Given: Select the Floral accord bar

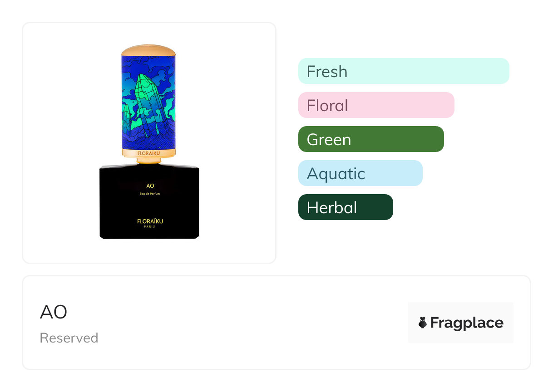Looking at the screenshot, I should pos(376,105).
